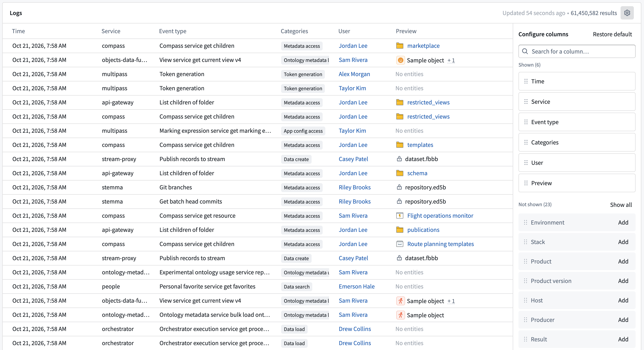Click the Get batch head commits event
644x350 pixels.
click(x=191, y=201)
